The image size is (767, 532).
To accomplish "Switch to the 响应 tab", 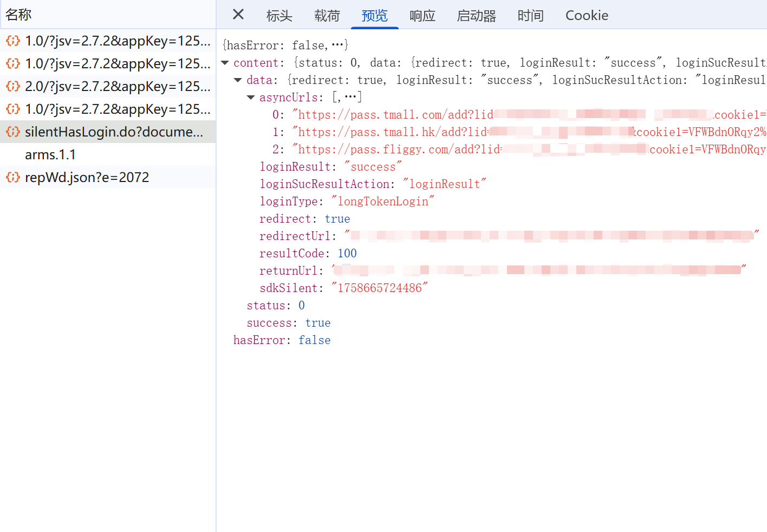I will (422, 16).
